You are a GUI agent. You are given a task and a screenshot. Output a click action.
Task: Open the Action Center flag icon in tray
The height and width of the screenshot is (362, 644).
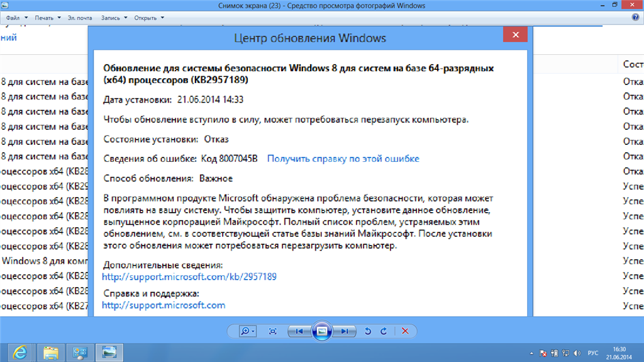(x=543, y=353)
